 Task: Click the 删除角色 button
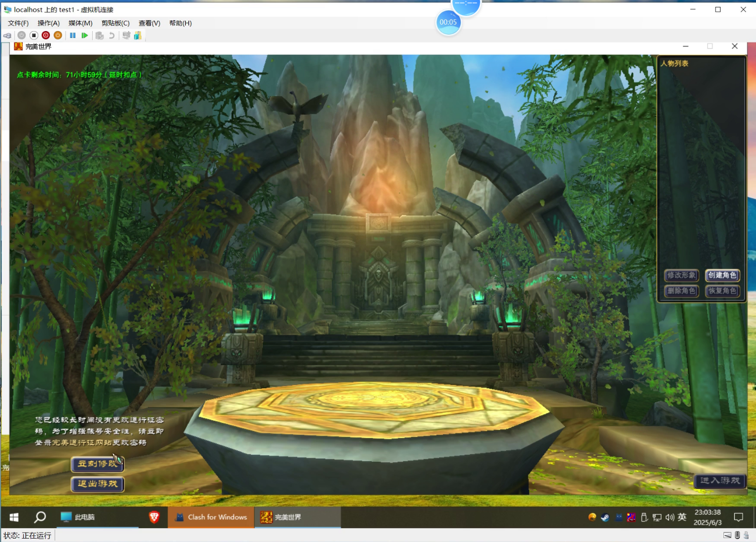682,291
